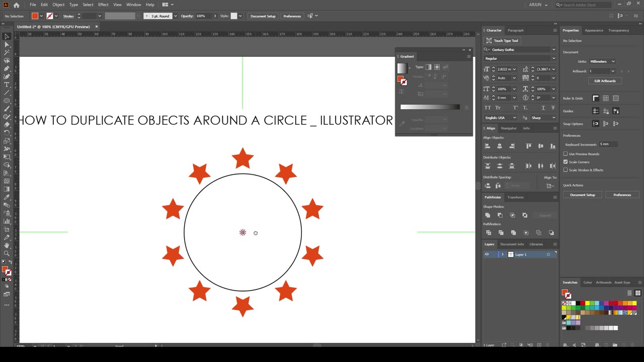
Task: Click fill color swatch in control bar
Action: pos(35,16)
